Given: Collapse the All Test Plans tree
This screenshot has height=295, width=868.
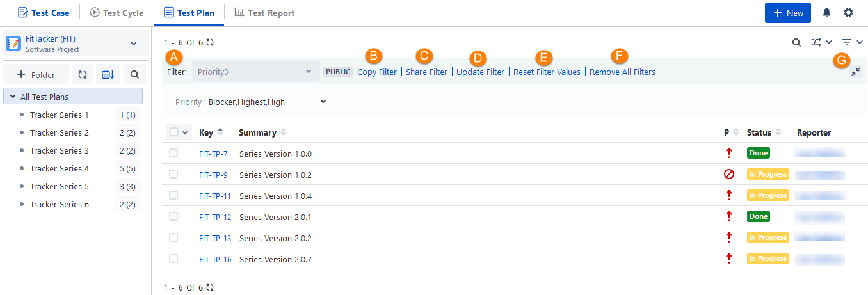Looking at the screenshot, I should (x=13, y=97).
